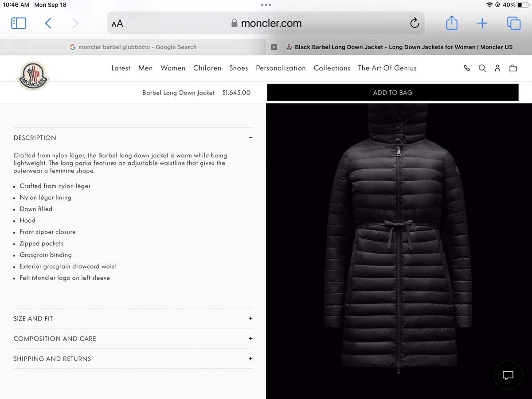This screenshot has width=532, height=399.
Task: Click the Add to Bag button
Action: [x=393, y=93]
